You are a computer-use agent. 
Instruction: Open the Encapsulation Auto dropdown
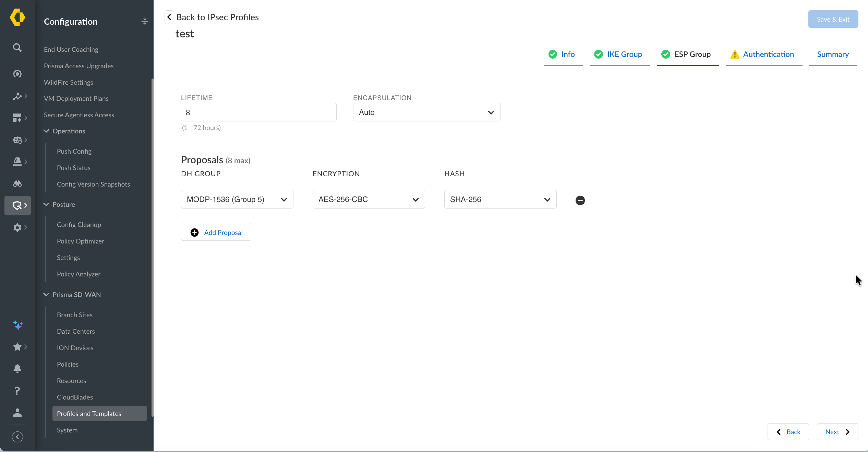426,112
